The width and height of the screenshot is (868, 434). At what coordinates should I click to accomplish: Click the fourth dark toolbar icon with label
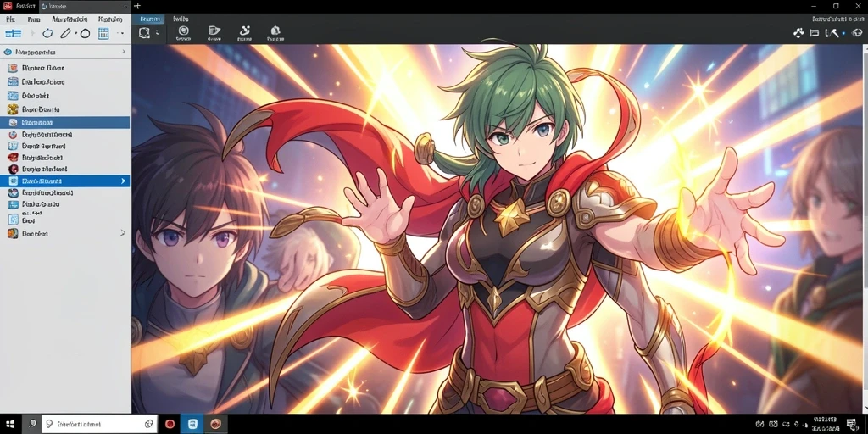point(275,31)
